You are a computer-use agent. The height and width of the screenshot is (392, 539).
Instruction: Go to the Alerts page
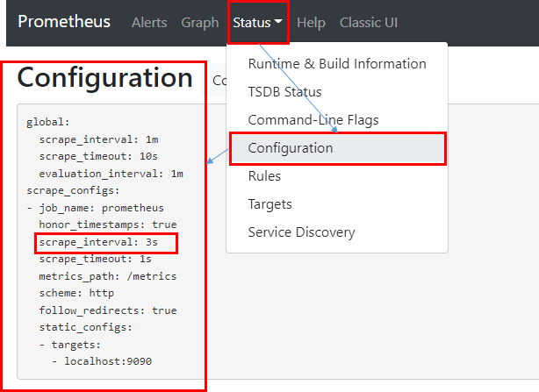pyautogui.click(x=149, y=23)
